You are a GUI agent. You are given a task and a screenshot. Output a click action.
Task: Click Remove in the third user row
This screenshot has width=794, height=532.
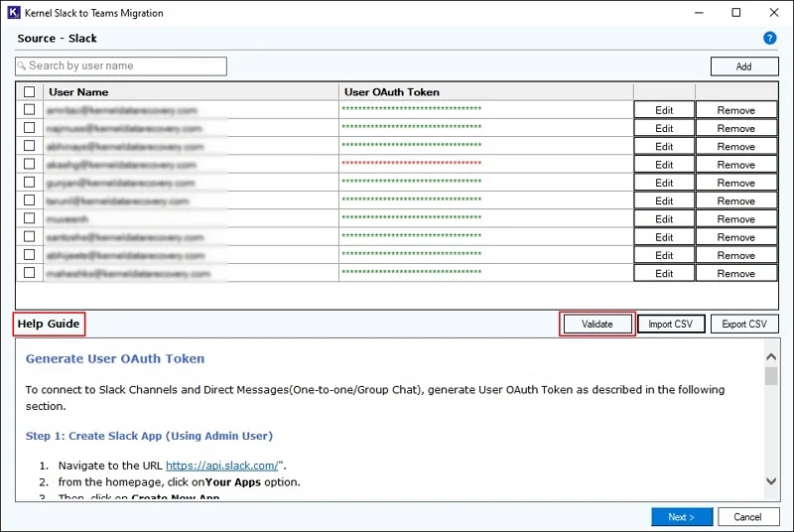click(736, 147)
